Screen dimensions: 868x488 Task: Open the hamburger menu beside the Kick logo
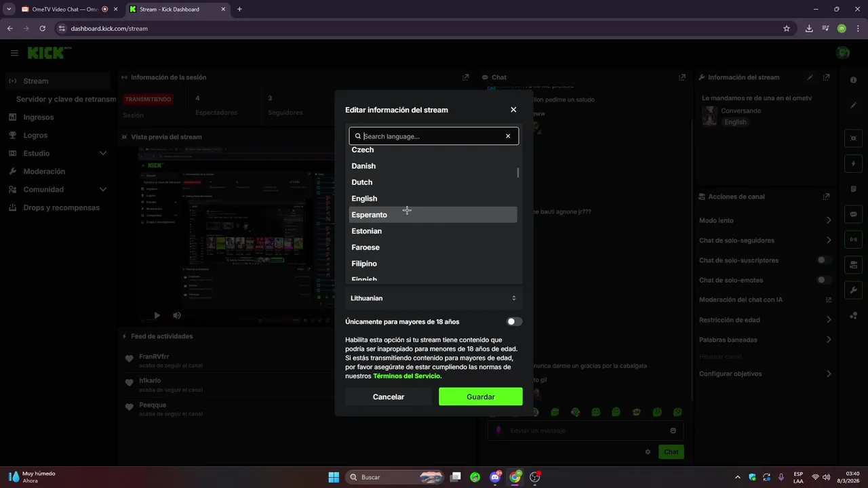tap(14, 53)
